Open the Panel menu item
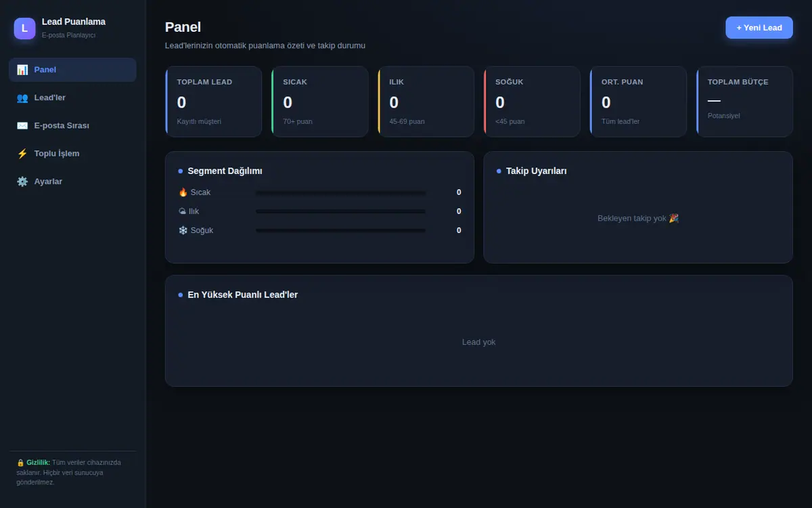 (x=72, y=70)
